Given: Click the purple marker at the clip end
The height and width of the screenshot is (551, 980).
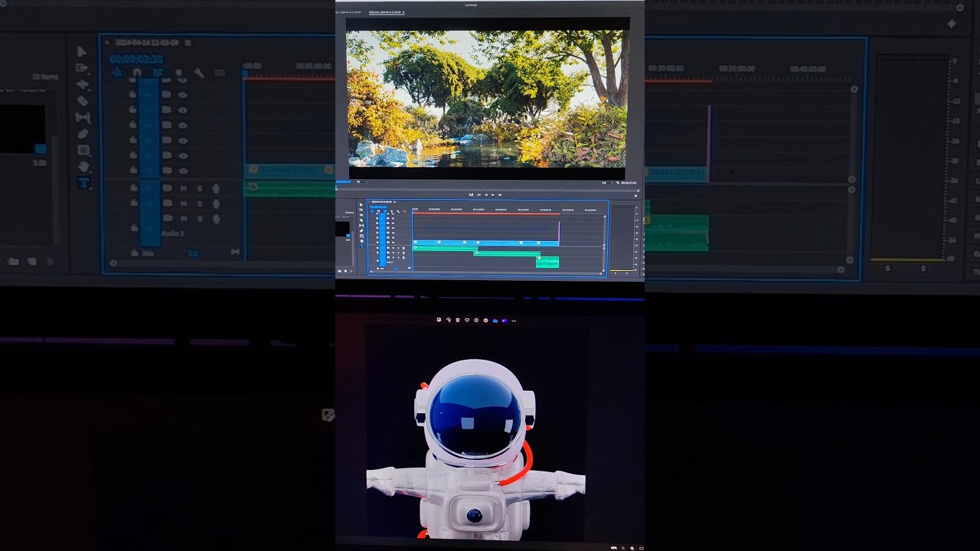Looking at the screenshot, I should [x=560, y=233].
